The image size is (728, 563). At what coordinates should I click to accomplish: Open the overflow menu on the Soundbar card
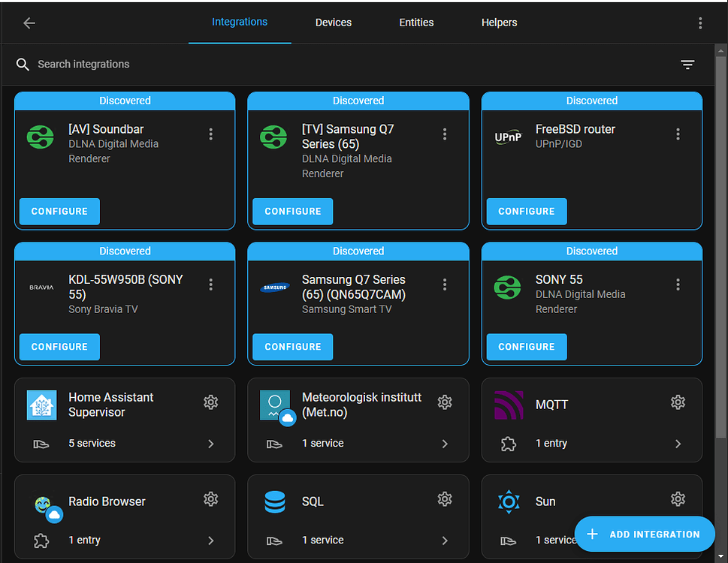tap(211, 134)
